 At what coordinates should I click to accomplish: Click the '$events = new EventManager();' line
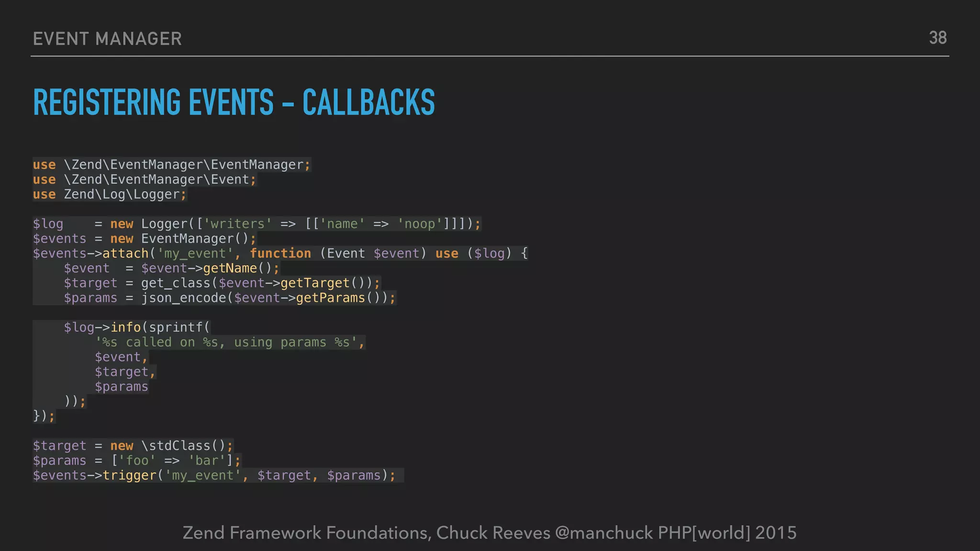tap(145, 239)
